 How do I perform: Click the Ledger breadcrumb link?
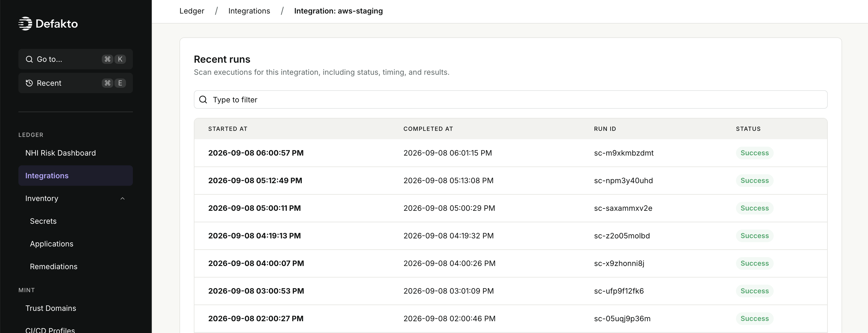192,11
